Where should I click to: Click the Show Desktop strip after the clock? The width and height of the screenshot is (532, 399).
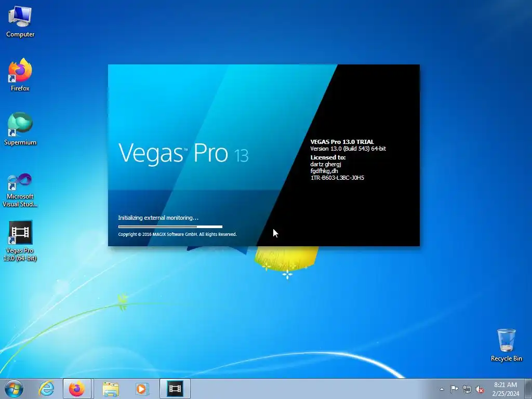[528, 389]
